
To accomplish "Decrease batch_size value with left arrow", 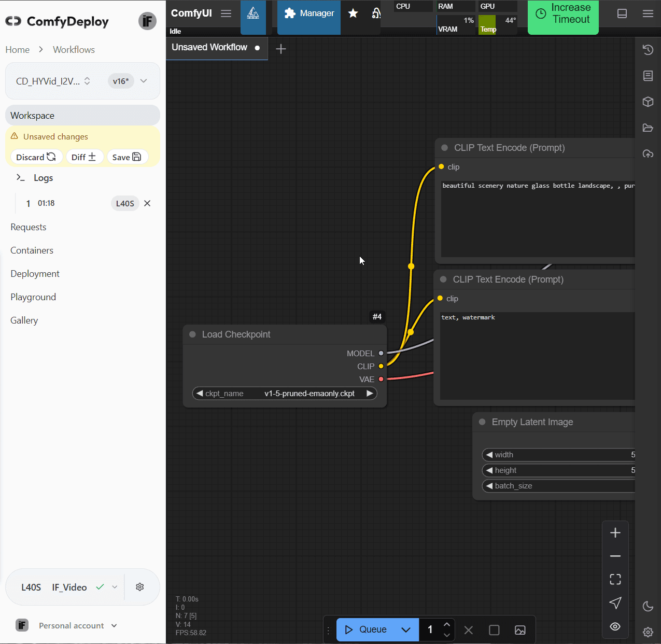I will [489, 486].
